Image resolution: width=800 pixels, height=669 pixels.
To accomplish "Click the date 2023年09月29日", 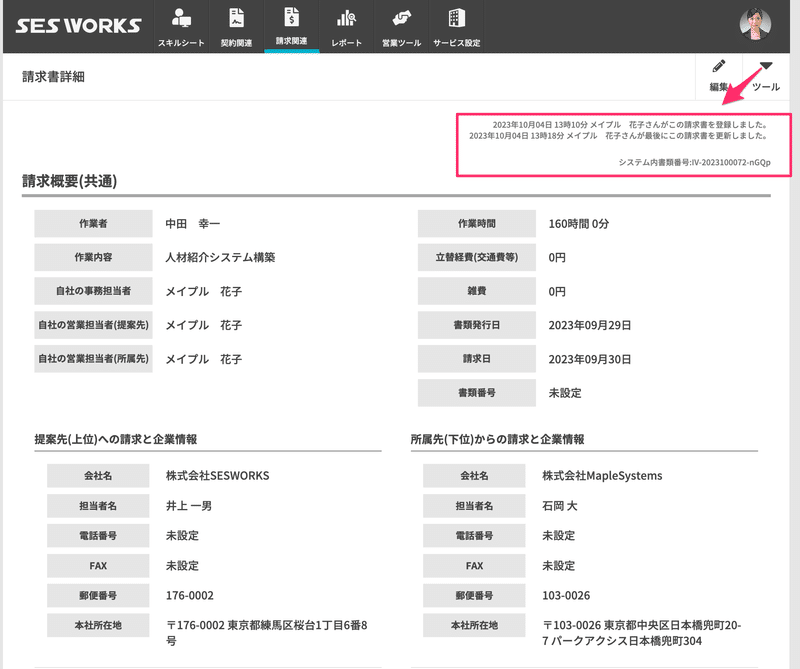I will (x=590, y=326).
